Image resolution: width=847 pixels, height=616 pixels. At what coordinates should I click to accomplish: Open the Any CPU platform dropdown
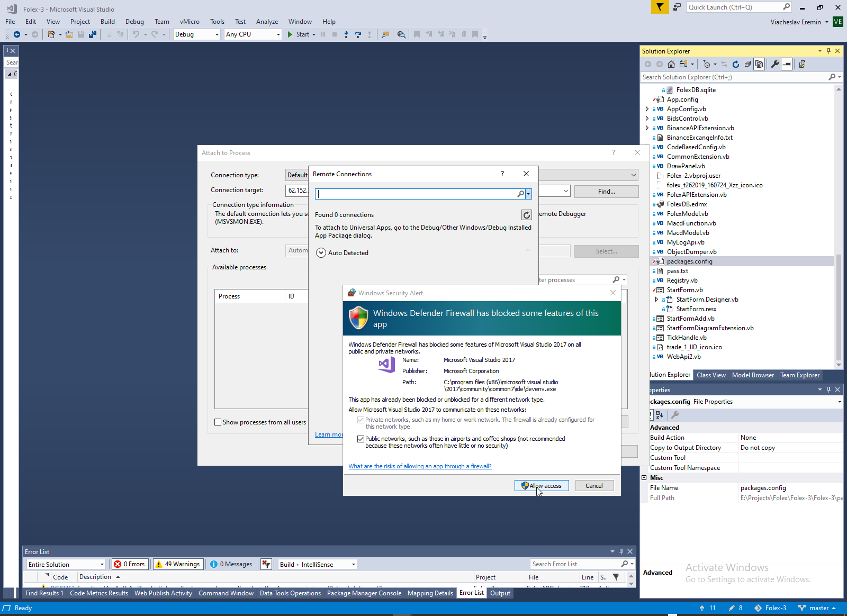278,34
